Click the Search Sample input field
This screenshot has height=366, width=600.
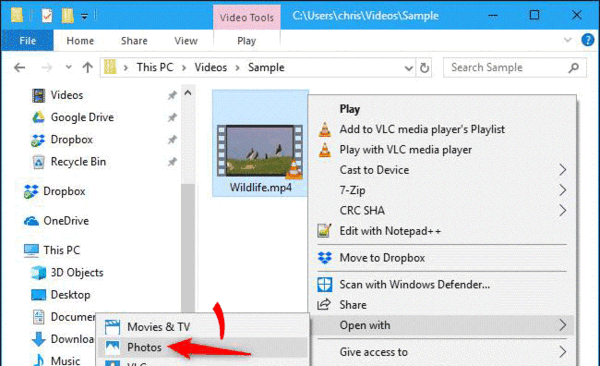514,67
